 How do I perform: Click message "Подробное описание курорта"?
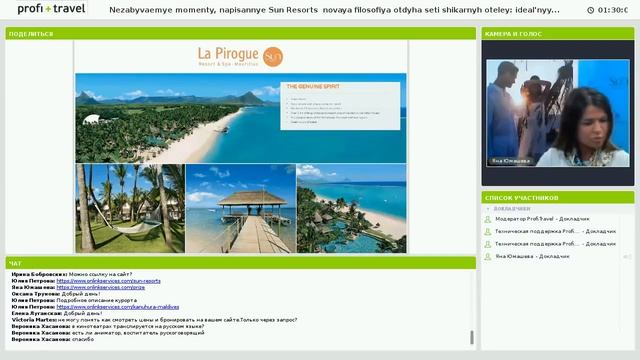[x=97, y=300]
